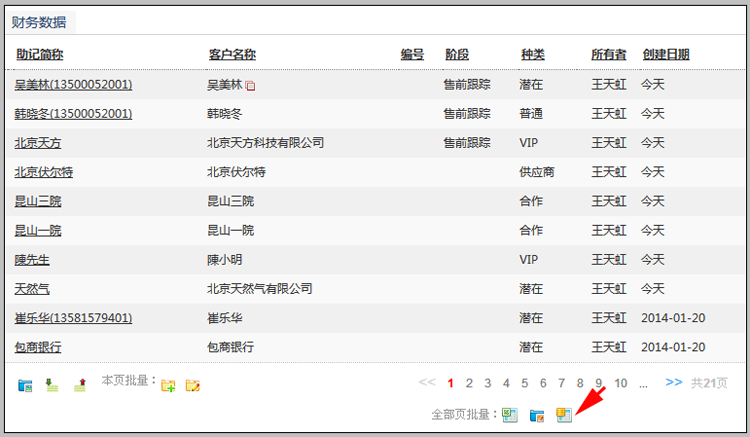The image size is (750, 437).
Task: Click the ... more pages ellipsis
Action: 643,385
